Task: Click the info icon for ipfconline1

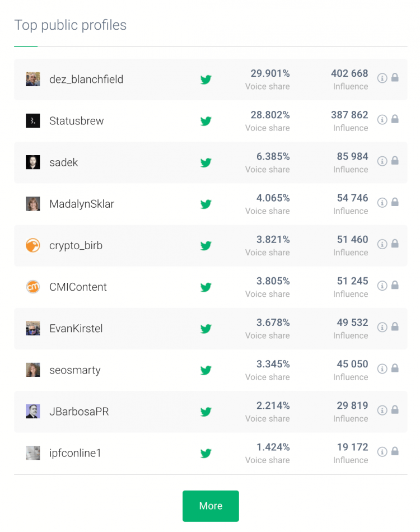Action: coord(382,451)
